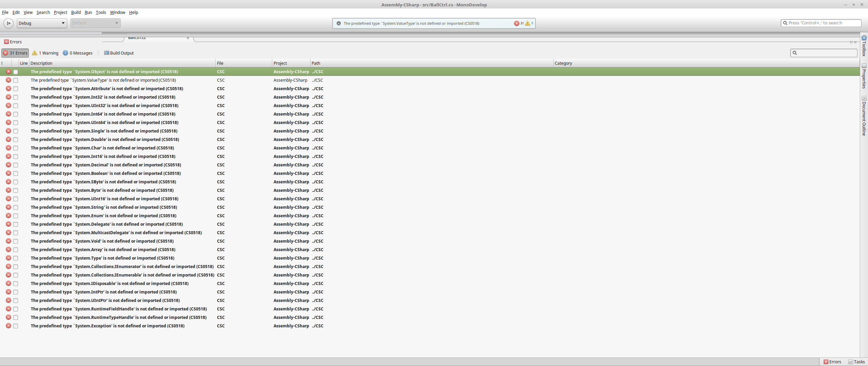The width and height of the screenshot is (868, 366).
Task: Open the Build menu
Action: tap(76, 13)
